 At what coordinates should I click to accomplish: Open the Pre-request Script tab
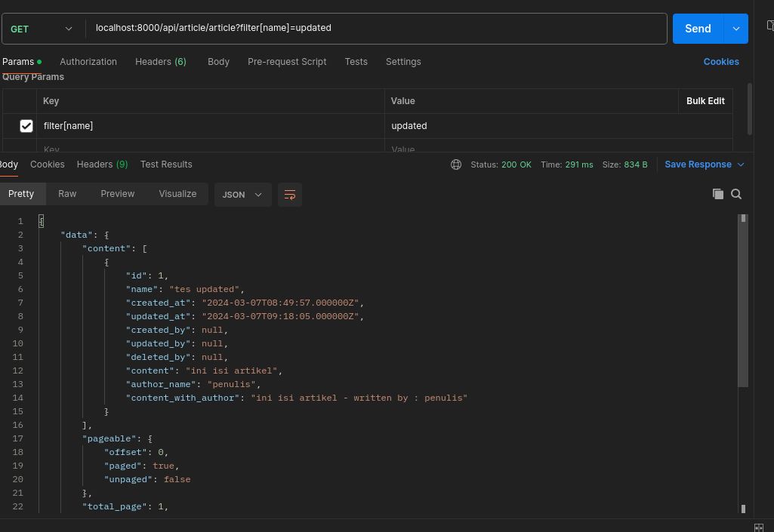pyautogui.click(x=287, y=62)
